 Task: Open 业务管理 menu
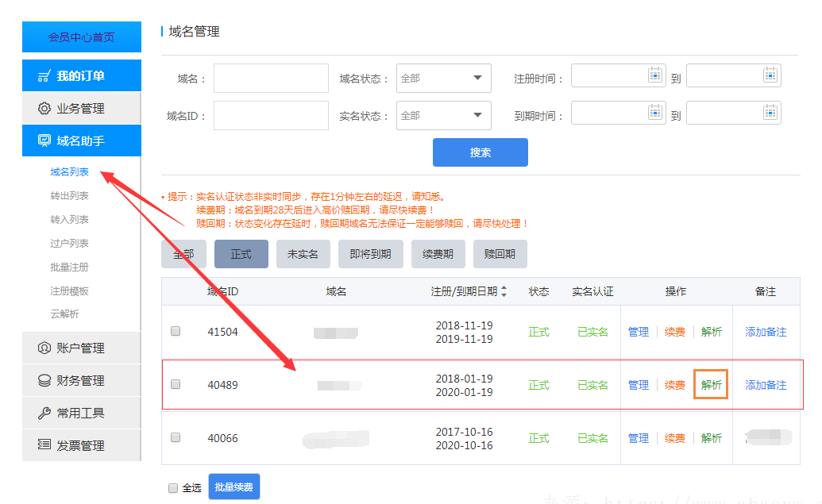click(x=82, y=108)
